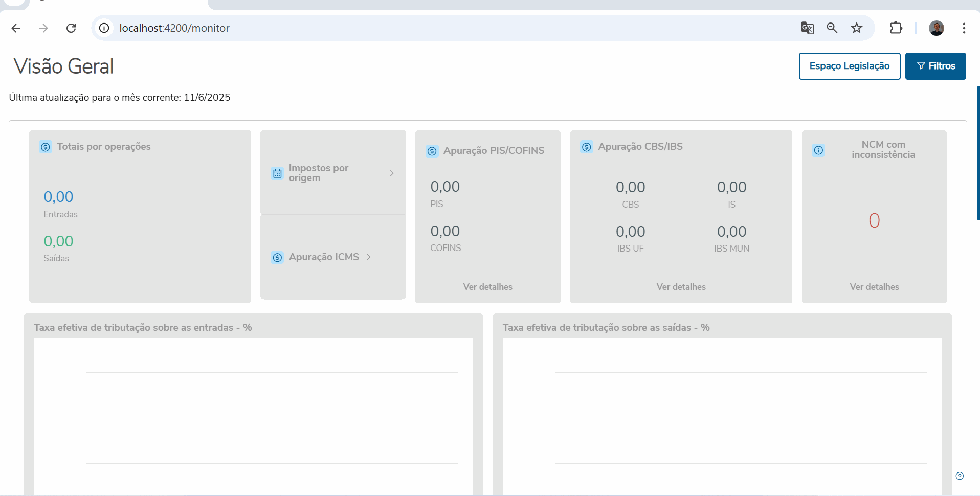Click the saídas tax rate chart area

(x=722, y=416)
